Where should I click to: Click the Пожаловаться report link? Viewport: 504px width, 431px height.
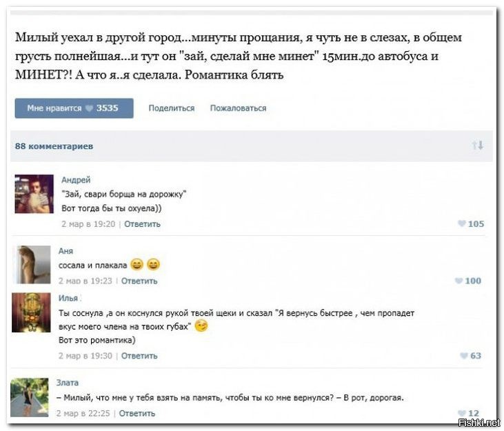[238, 108]
